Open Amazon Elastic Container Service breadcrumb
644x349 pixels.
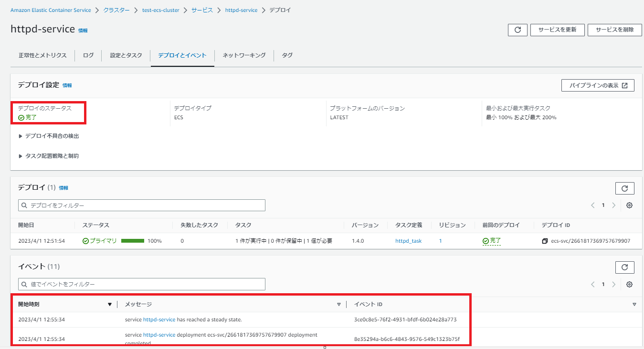coord(51,10)
